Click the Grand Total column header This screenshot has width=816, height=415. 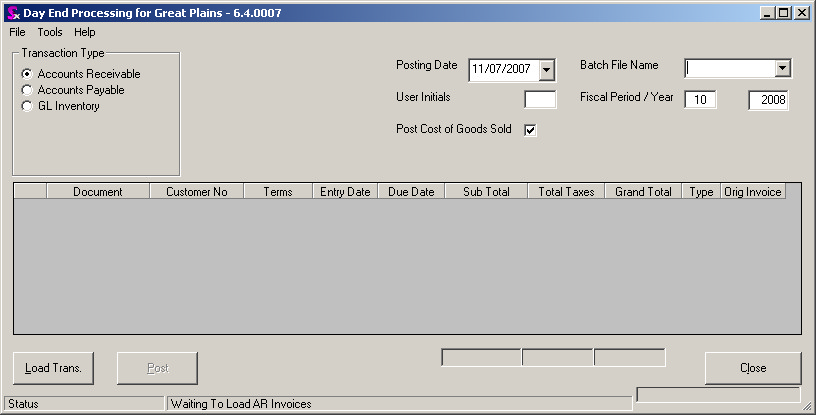tap(643, 191)
